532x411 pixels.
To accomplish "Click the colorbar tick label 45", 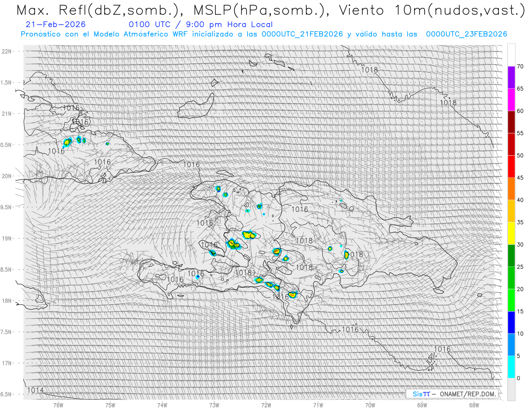I will point(520,178).
